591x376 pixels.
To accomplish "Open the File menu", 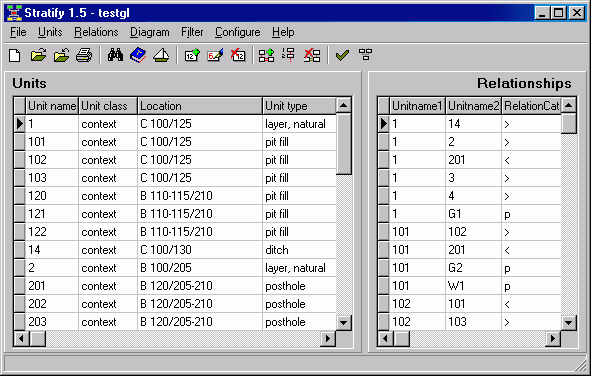I will pyautogui.click(x=18, y=32).
